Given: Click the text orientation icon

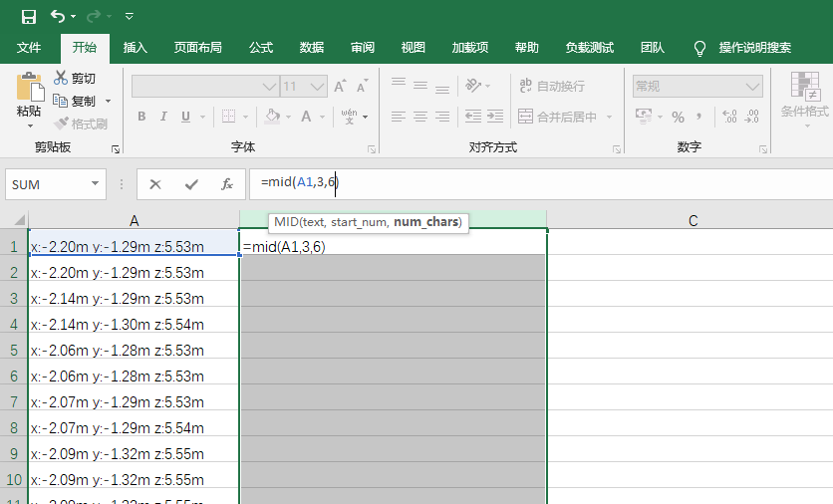Looking at the screenshot, I should tap(473, 85).
